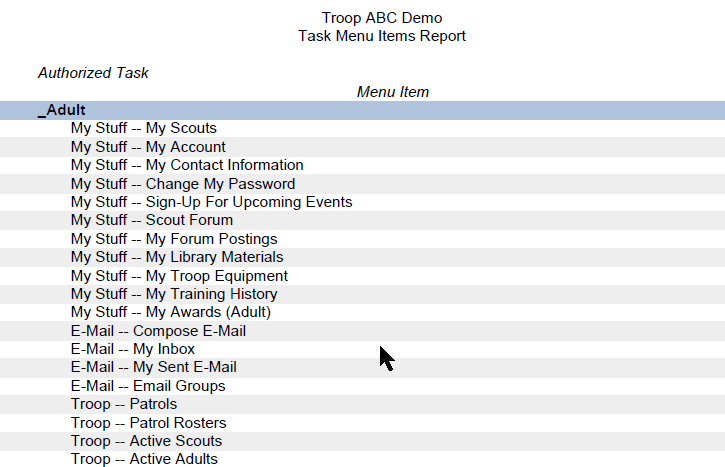Click 'E-Mail -- My Sent E-Mail' row
Image resolution: width=725 pixels, height=467 pixels.
pyautogui.click(x=362, y=367)
